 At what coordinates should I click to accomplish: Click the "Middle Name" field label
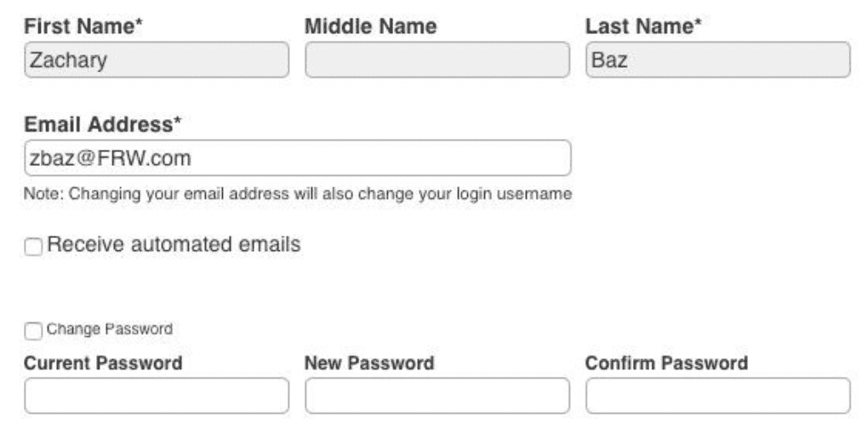(x=370, y=27)
